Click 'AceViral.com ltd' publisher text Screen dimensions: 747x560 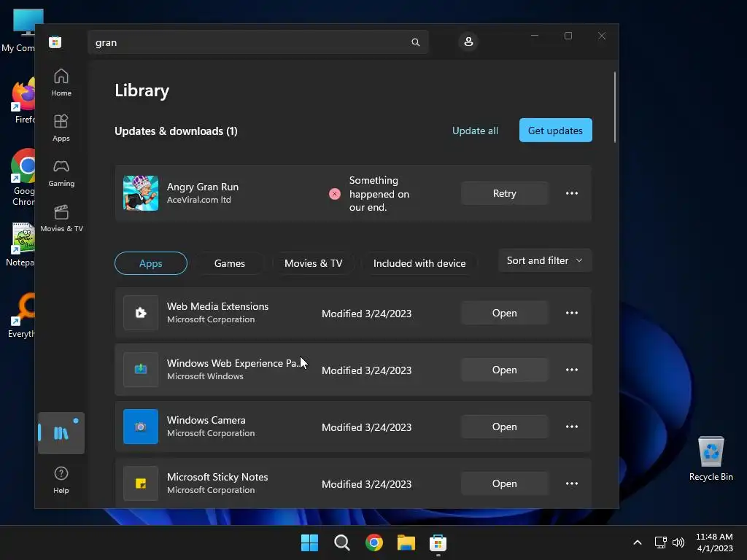click(198, 200)
